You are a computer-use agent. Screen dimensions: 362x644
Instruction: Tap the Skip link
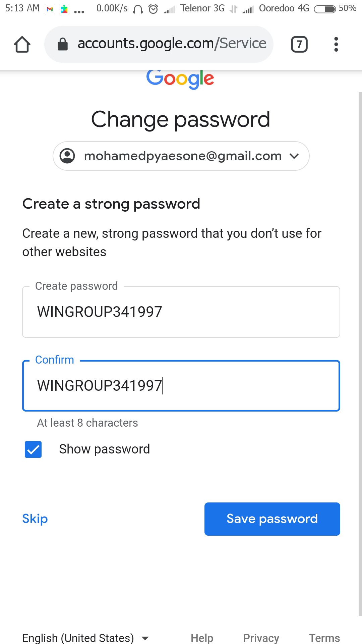click(35, 519)
